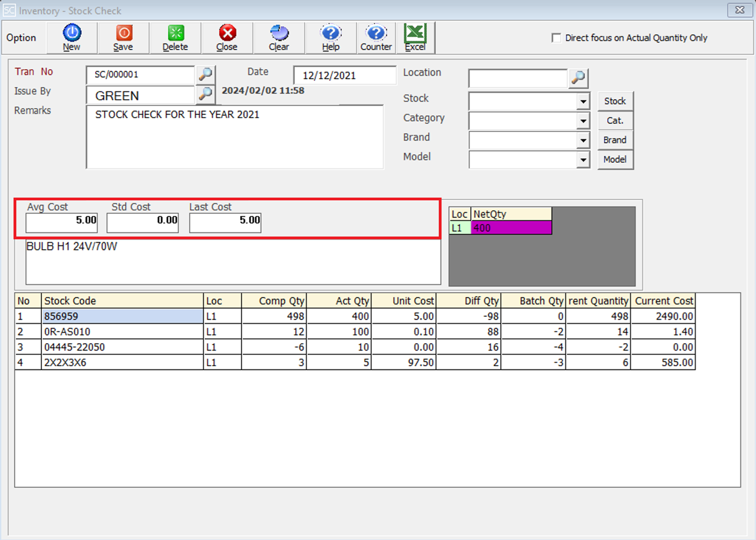The height and width of the screenshot is (540, 756).
Task: Click the No column header
Action: click(x=28, y=301)
